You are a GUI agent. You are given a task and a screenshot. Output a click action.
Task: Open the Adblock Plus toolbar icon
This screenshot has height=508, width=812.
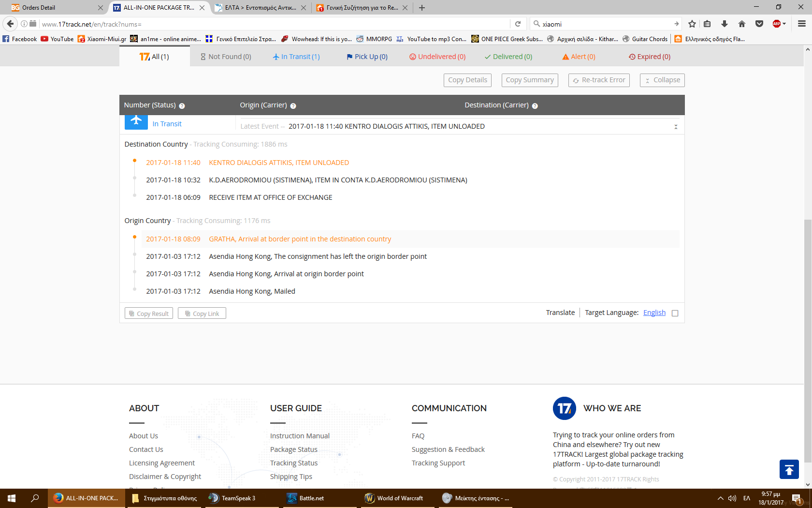tap(777, 24)
